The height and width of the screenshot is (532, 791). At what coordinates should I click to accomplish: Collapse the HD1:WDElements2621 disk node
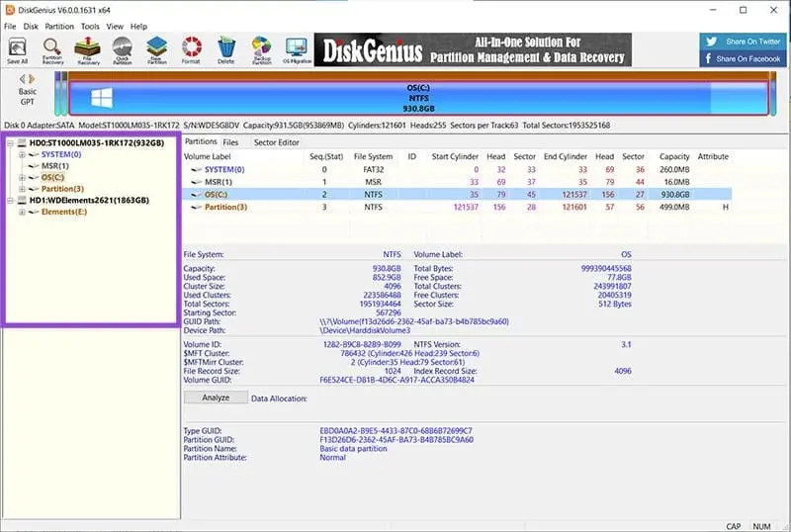[x=10, y=201]
